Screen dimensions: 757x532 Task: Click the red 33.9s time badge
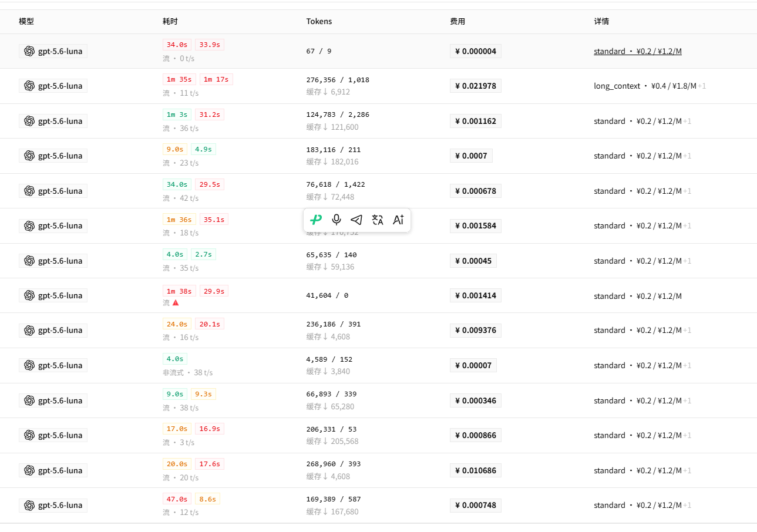click(x=210, y=45)
